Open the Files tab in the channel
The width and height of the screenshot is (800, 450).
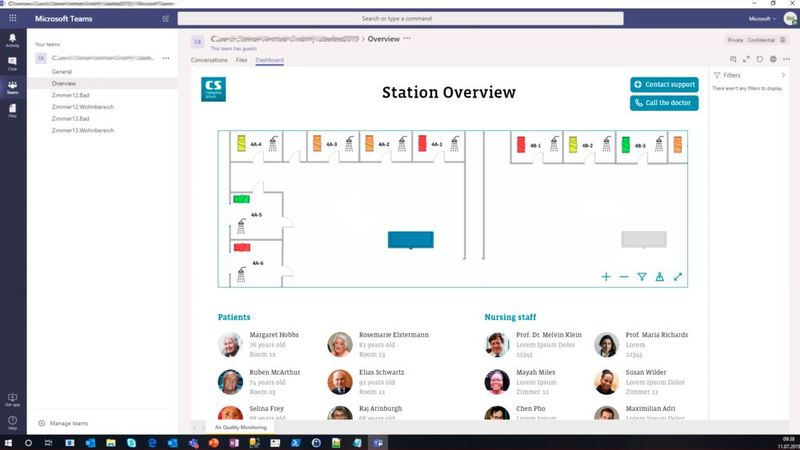point(241,60)
